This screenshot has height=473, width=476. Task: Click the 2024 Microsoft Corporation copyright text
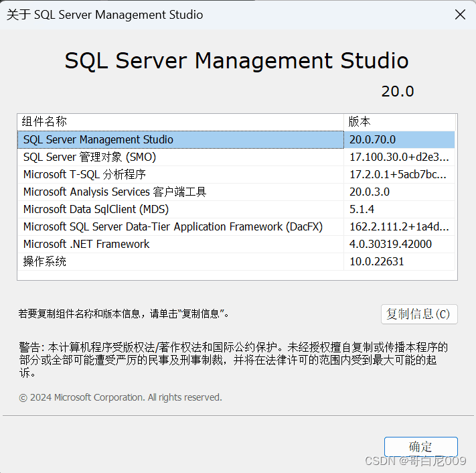(x=121, y=397)
